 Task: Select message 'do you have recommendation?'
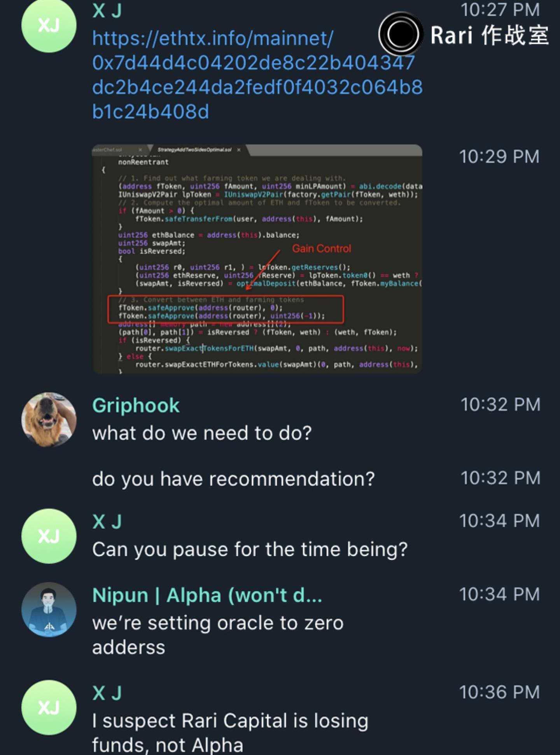pyautogui.click(x=233, y=479)
